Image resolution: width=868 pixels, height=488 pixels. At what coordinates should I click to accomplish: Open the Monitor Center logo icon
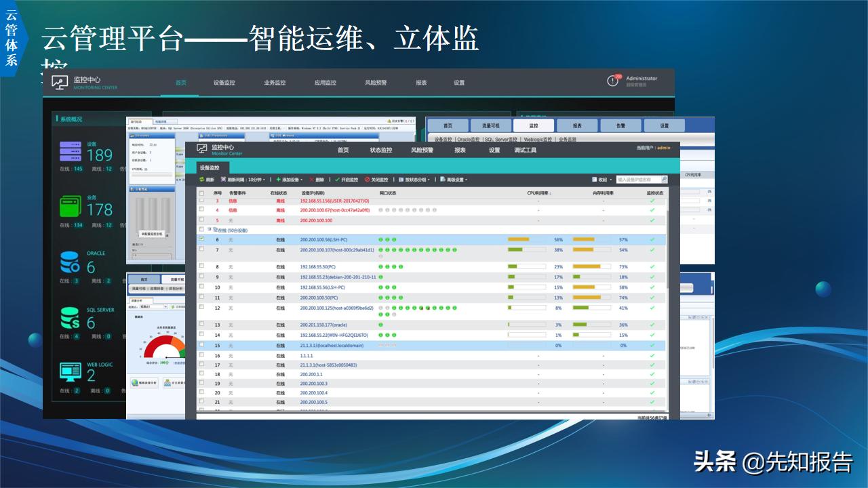coord(202,148)
